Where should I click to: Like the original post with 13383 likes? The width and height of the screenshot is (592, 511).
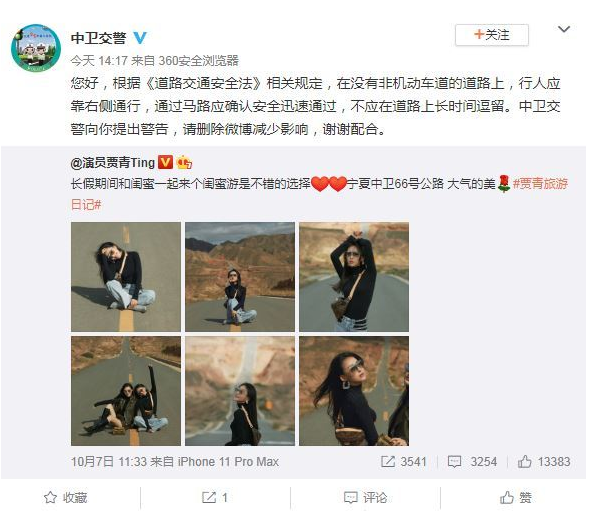tap(544, 462)
